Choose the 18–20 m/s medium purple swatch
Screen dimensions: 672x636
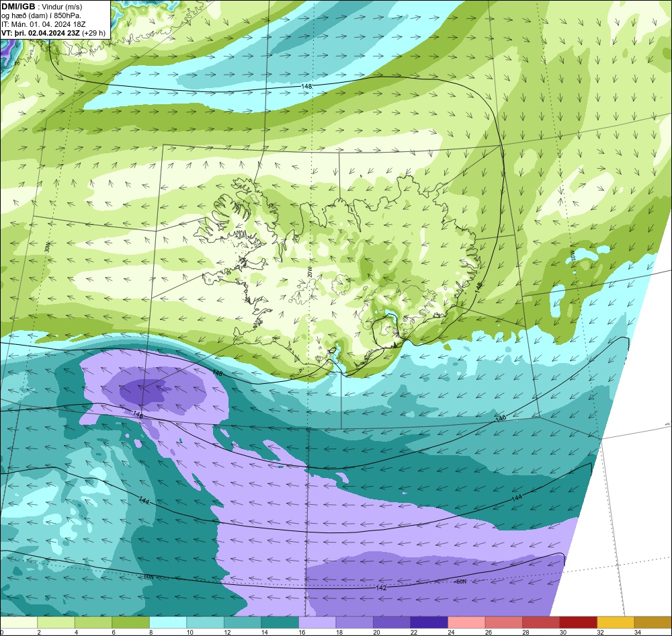tap(354, 623)
